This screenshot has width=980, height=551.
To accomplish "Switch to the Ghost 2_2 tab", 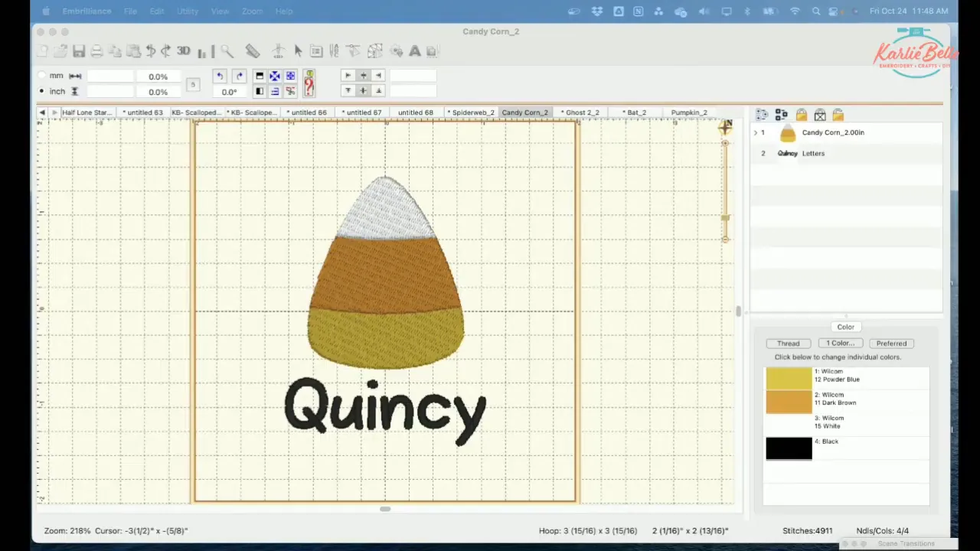I will (581, 112).
